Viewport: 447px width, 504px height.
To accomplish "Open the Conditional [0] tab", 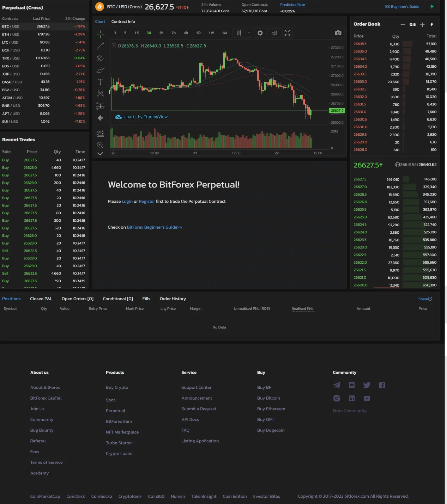I will [118, 299].
